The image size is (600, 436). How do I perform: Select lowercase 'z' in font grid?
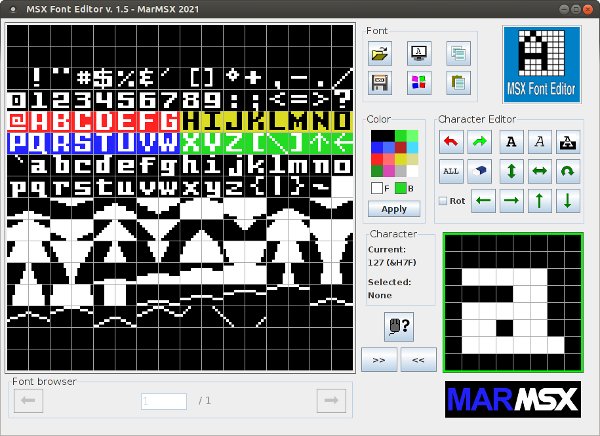point(234,186)
